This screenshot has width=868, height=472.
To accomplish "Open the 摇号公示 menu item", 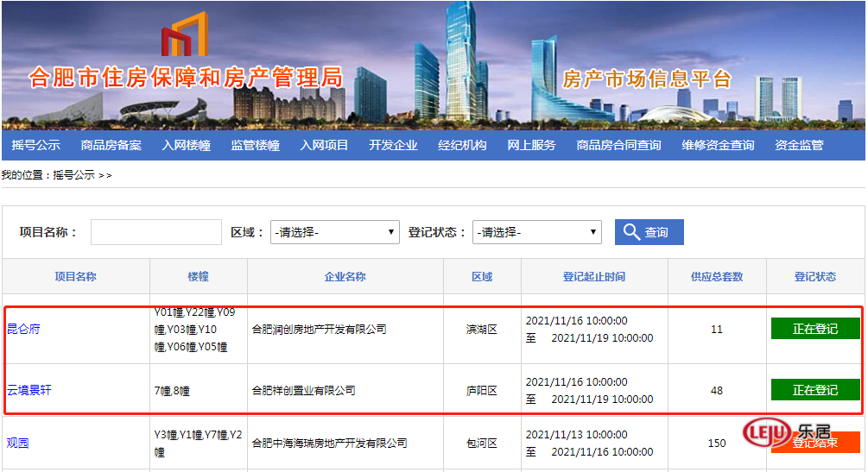I will point(36,145).
